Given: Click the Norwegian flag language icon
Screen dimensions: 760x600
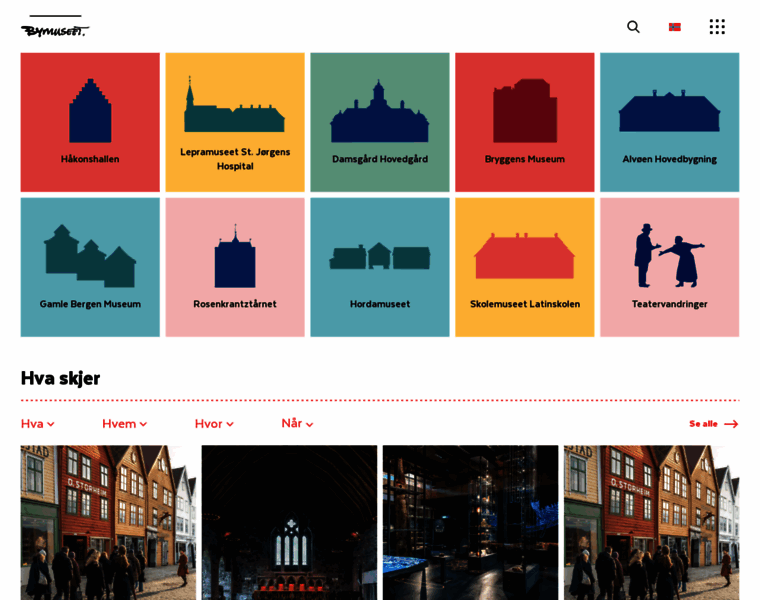Looking at the screenshot, I should point(675,27).
